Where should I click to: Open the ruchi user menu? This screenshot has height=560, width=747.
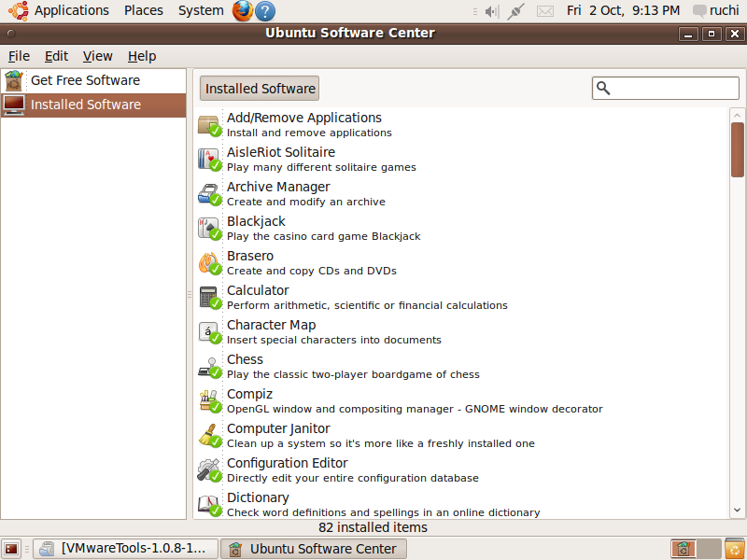[x=716, y=10]
